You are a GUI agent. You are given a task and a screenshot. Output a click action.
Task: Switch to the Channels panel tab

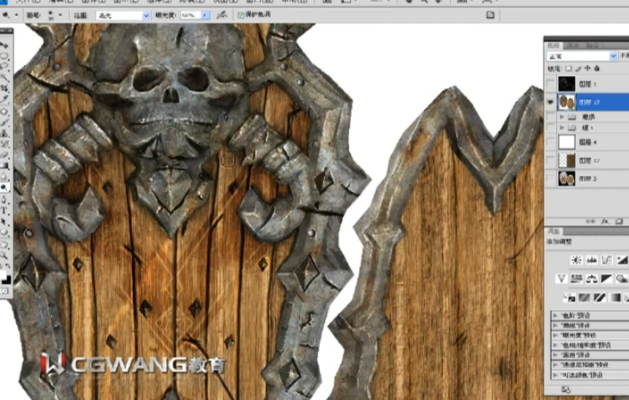pos(571,45)
